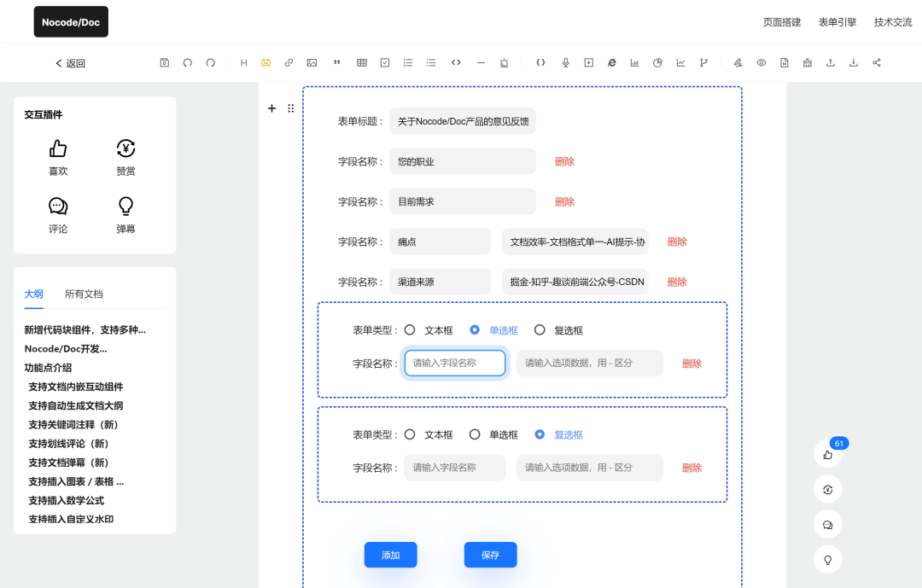Click the already-selected 单选框 radio button
This screenshot has width=922, height=588.
[475, 330]
